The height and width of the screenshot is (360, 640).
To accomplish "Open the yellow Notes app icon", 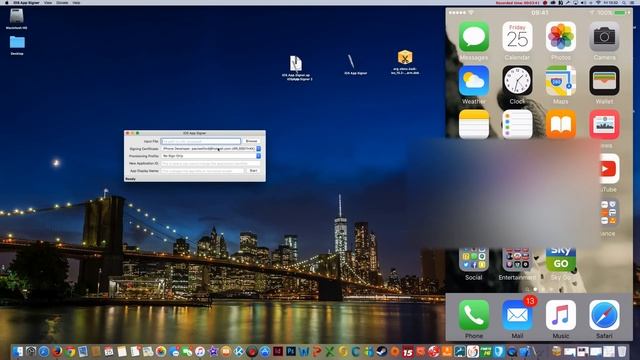I will coord(473,124).
